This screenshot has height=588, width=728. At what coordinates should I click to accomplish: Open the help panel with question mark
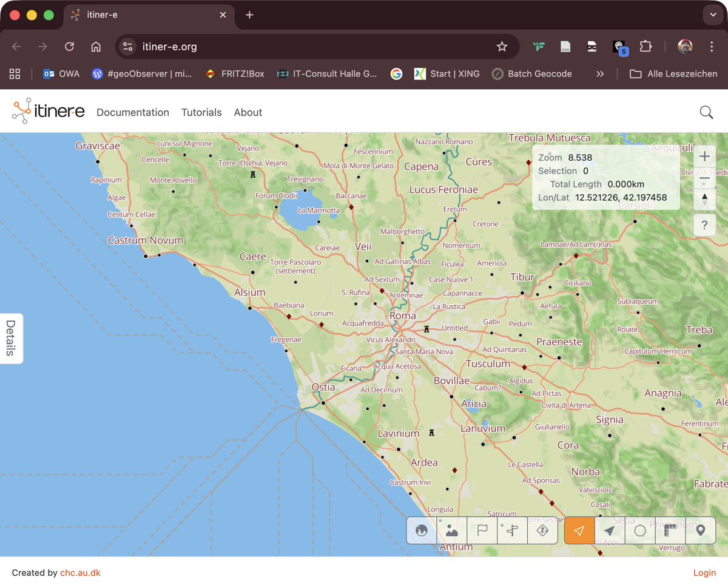point(704,225)
